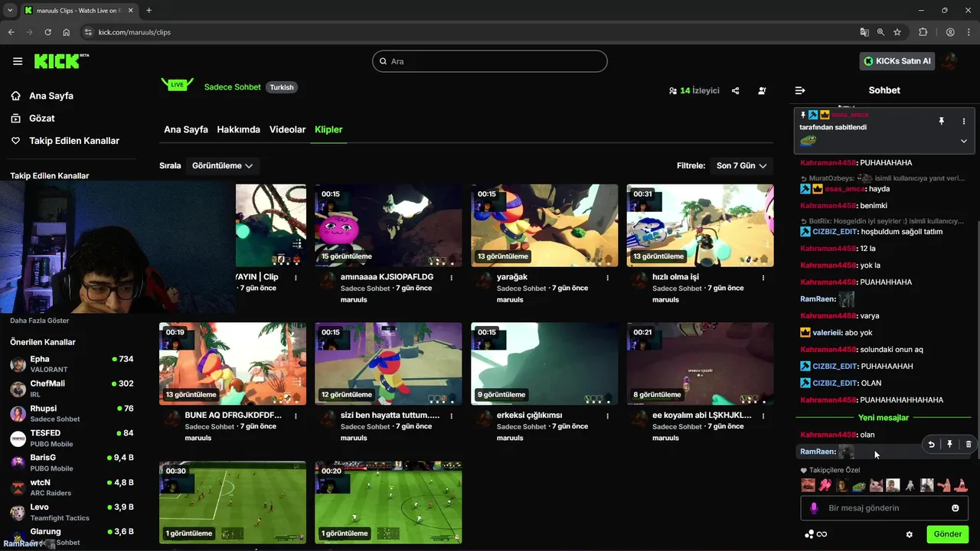Play the 'hızlı olma işi' clip thumbnail
Image resolution: width=980 pixels, height=551 pixels.
tap(700, 225)
